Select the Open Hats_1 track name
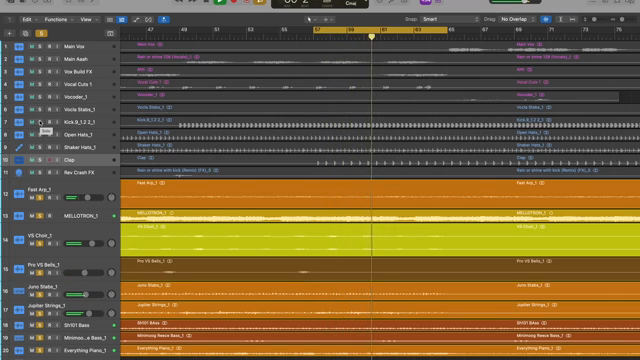 [78, 135]
